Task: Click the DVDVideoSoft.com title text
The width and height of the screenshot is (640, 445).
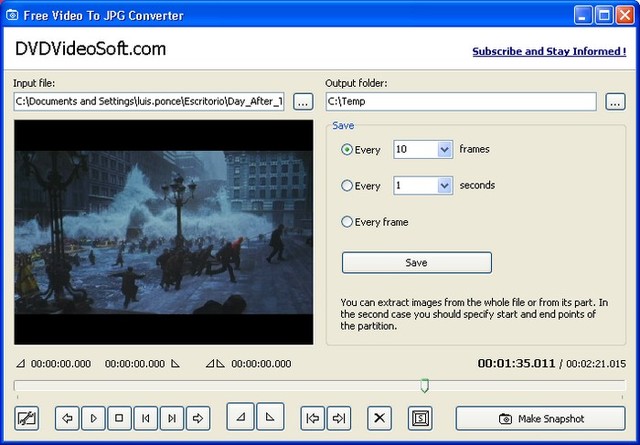Action: point(91,49)
